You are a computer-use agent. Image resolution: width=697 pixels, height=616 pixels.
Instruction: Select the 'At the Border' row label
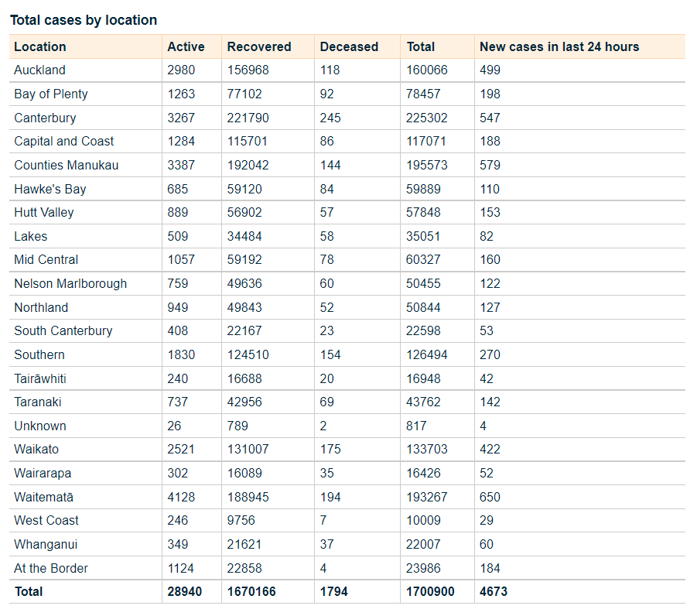[x=51, y=568]
